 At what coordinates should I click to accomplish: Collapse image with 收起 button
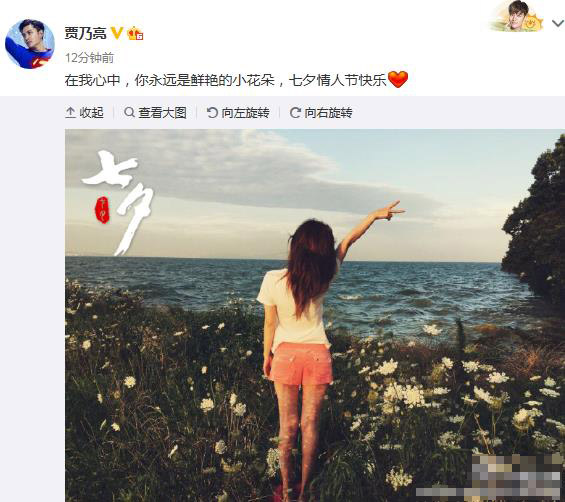coord(85,113)
